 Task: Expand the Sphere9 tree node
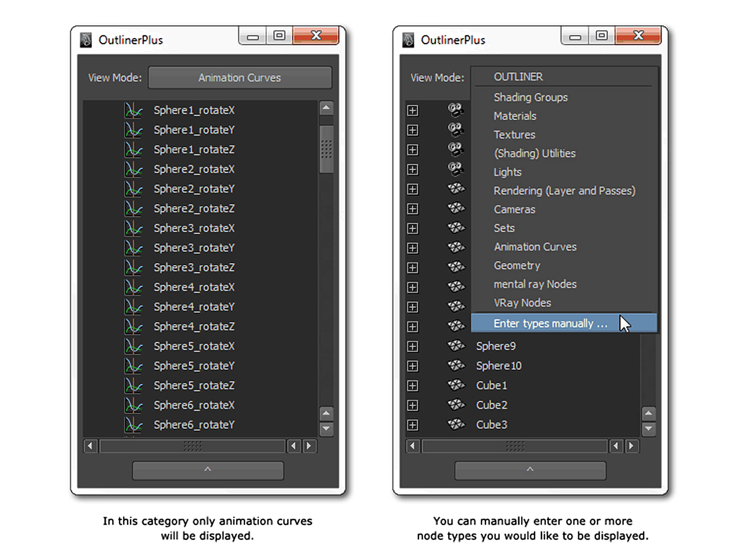(412, 346)
